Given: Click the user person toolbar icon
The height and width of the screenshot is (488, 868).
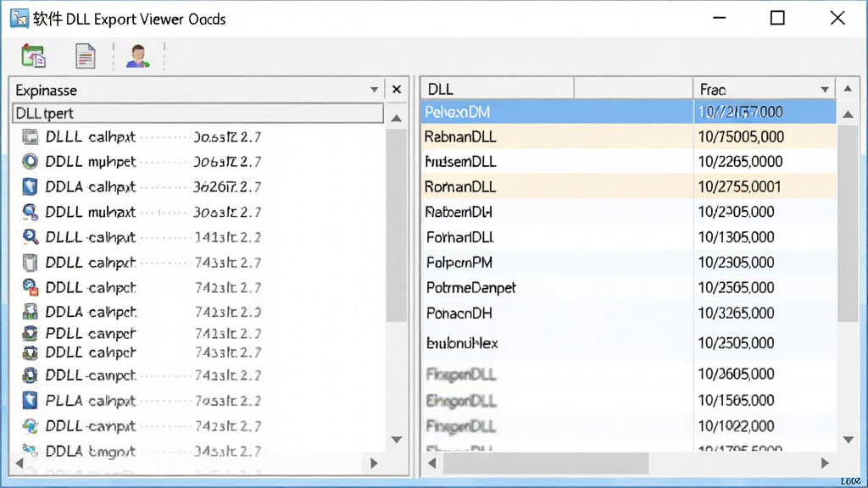Looking at the screenshot, I should click(137, 56).
